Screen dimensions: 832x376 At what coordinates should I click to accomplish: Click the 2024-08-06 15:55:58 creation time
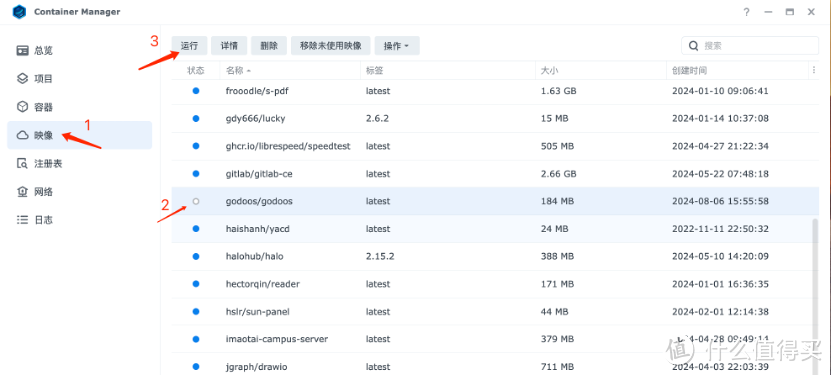[x=720, y=202]
